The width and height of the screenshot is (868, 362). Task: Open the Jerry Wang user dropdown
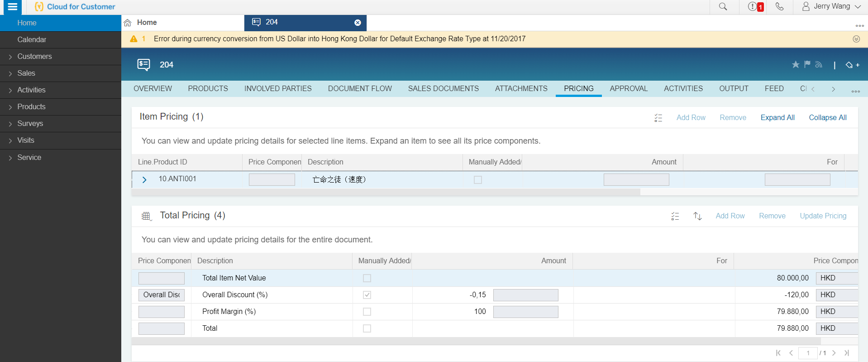(x=831, y=7)
